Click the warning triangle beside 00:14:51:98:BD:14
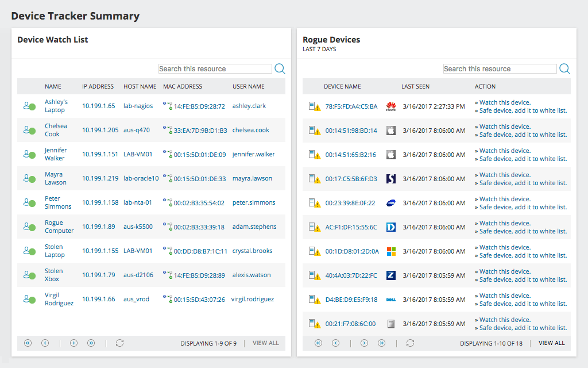Viewport: 588px width, 368px height. tap(316, 131)
